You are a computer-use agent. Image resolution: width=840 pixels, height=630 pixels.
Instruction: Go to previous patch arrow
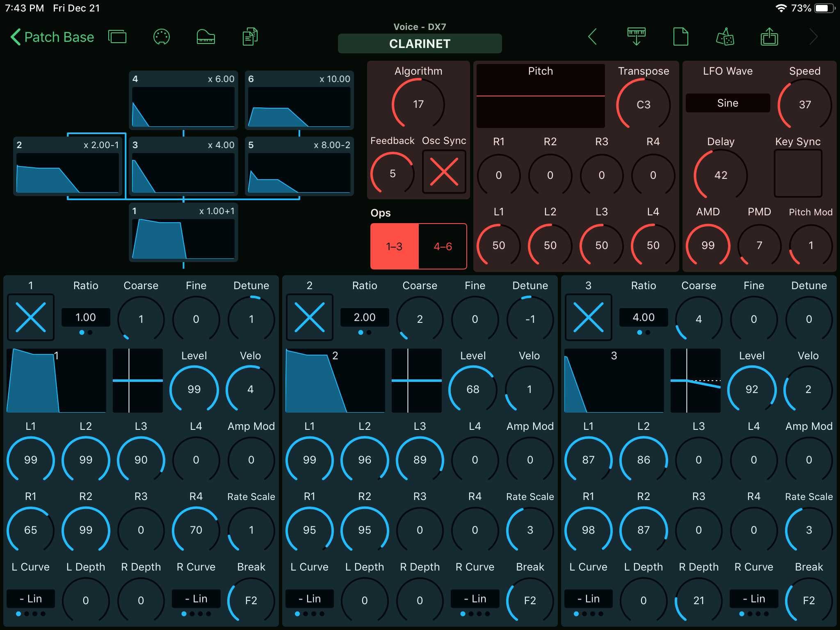(592, 37)
